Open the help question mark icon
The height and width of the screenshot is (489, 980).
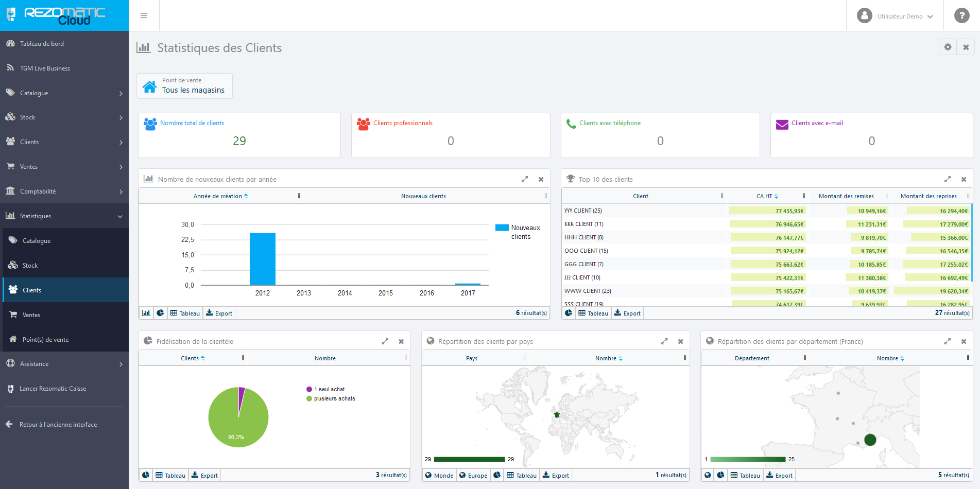point(961,15)
